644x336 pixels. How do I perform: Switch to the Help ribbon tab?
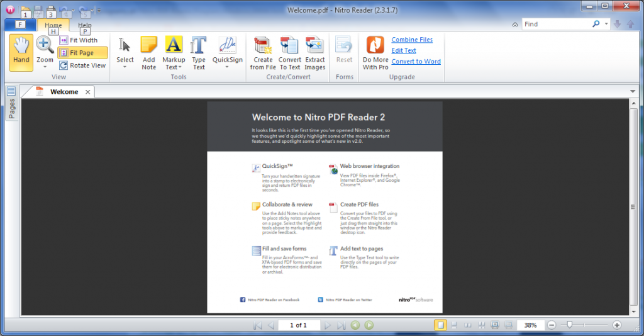pos(85,26)
